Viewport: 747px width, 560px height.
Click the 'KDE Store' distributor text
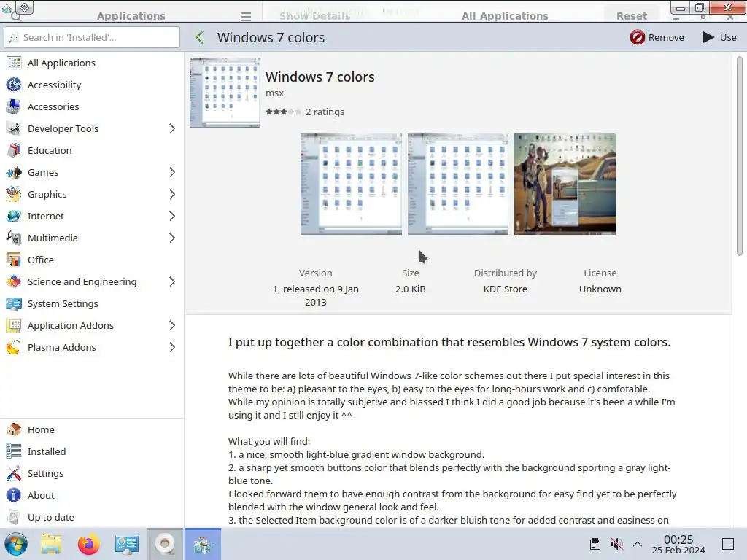(x=506, y=289)
